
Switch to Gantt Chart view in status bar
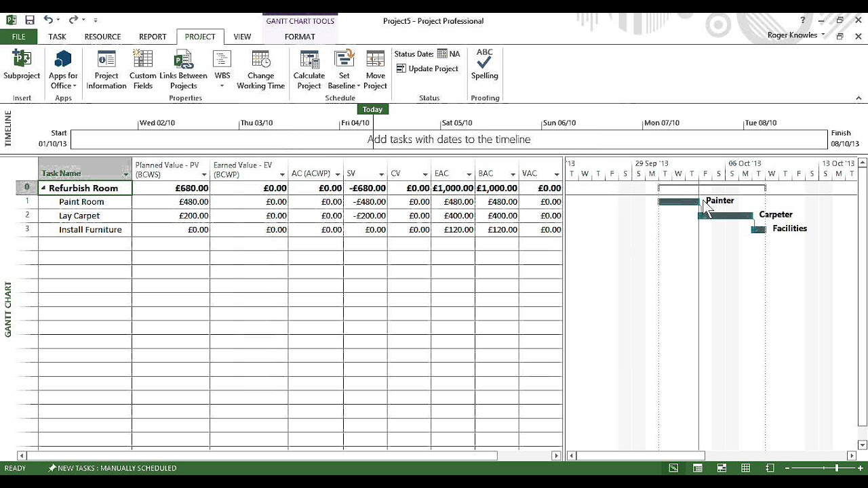pyautogui.click(x=673, y=468)
